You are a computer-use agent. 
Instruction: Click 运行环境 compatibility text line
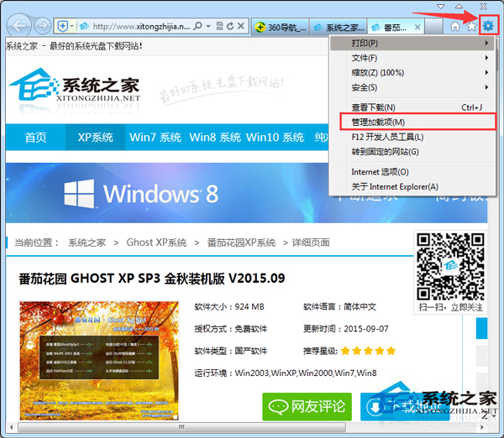(286, 373)
